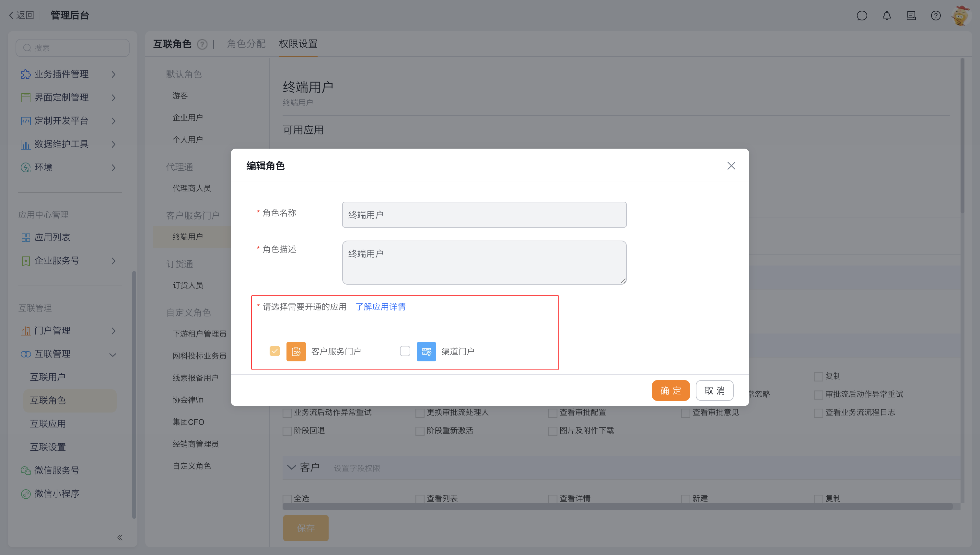Click the chat message icon in header

(862, 16)
